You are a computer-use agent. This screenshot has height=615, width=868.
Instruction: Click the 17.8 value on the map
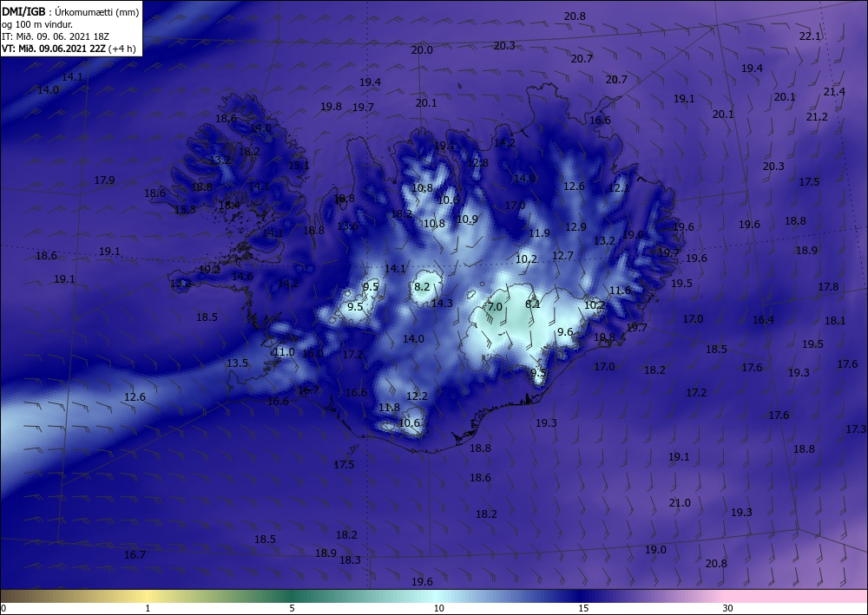click(x=828, y=286)
